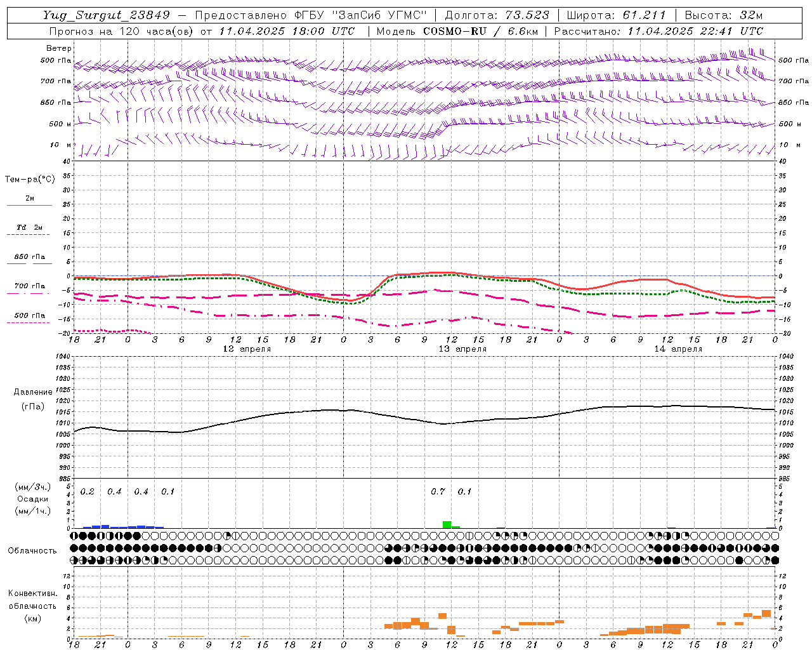
Task: Click the Тем-ра(°C) temperature axis title
Action: point(30,179)
